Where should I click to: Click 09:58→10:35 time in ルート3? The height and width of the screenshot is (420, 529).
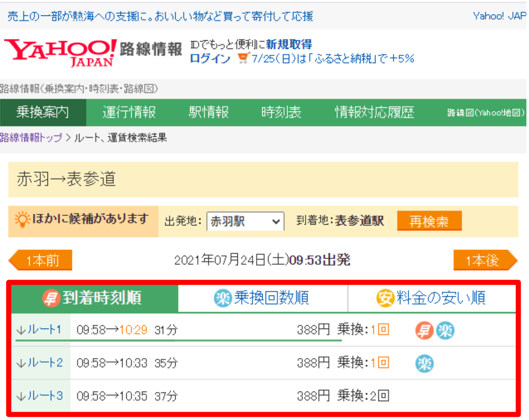[x=112, y=396]
